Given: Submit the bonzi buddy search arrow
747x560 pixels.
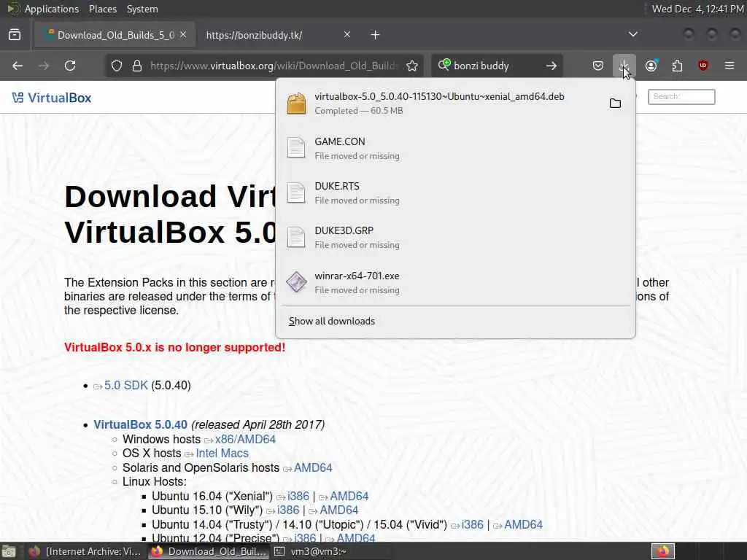Looking at the screenshot, I should coord(551,66).
